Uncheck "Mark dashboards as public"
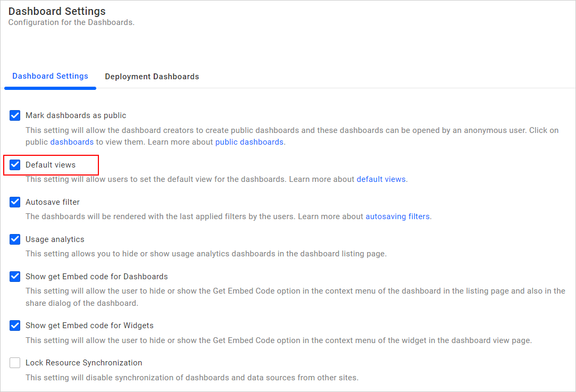Screen dimensions: 576x392 pyautogui.click(x=14, y=115)
